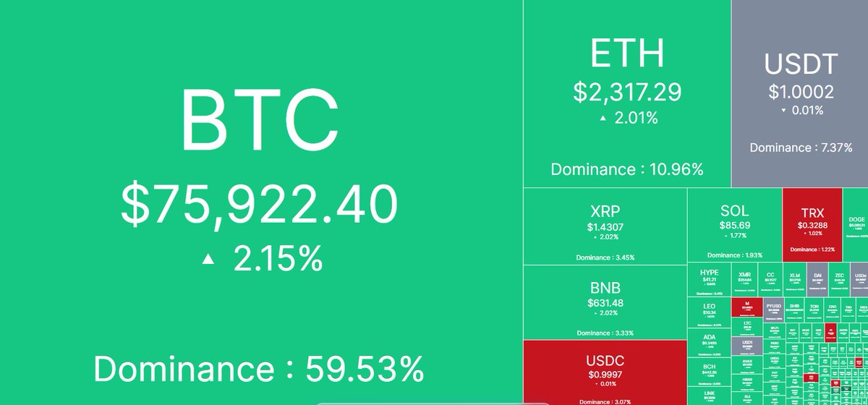Open the HYPE tile
The image size is (868, 405).
(x=709, y=280)
